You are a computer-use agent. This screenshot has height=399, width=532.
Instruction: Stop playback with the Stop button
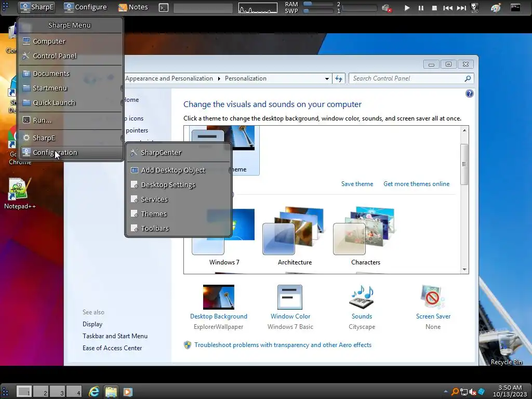click(x=434, y=8)
